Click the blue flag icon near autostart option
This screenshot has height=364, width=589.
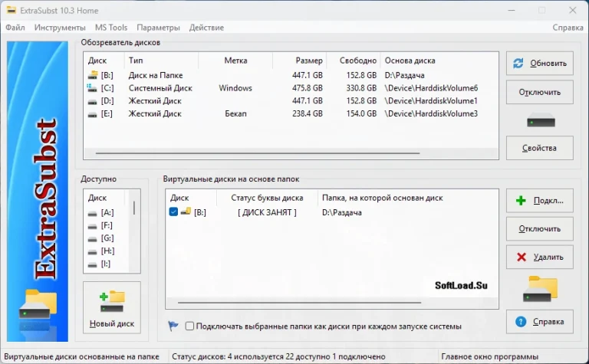173,326
